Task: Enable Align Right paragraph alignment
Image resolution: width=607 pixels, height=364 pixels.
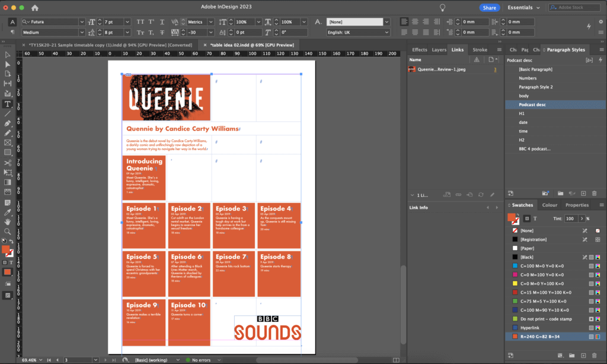Action: pyautogui.click(x=426, y=22)
